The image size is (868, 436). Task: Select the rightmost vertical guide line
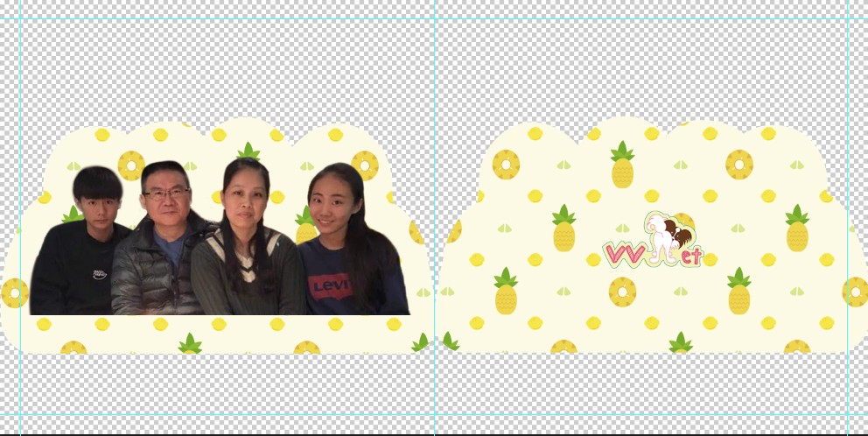tap(847, 88)
